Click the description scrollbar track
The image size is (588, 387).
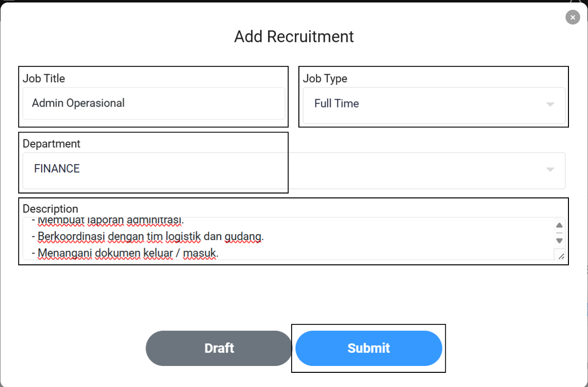click(559, 234)
